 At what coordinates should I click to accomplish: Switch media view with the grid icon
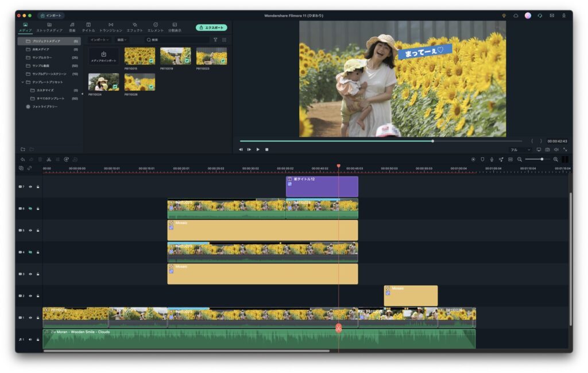coord(224,40)
